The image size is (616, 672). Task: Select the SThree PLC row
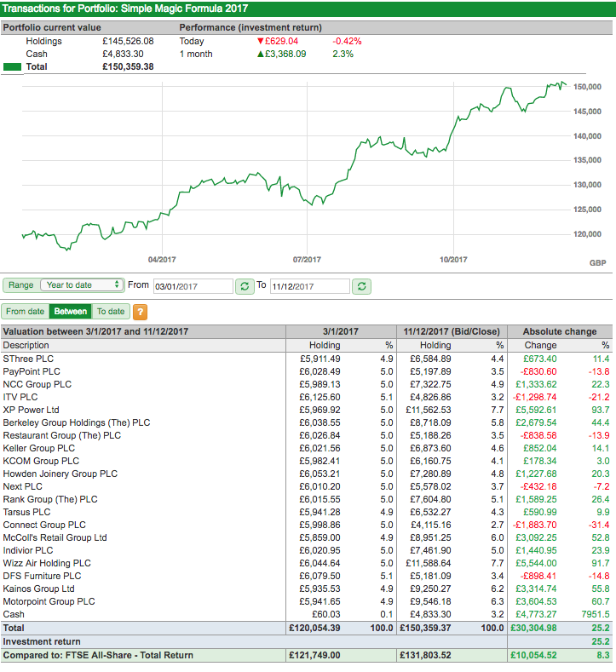(x=307, y=359)
